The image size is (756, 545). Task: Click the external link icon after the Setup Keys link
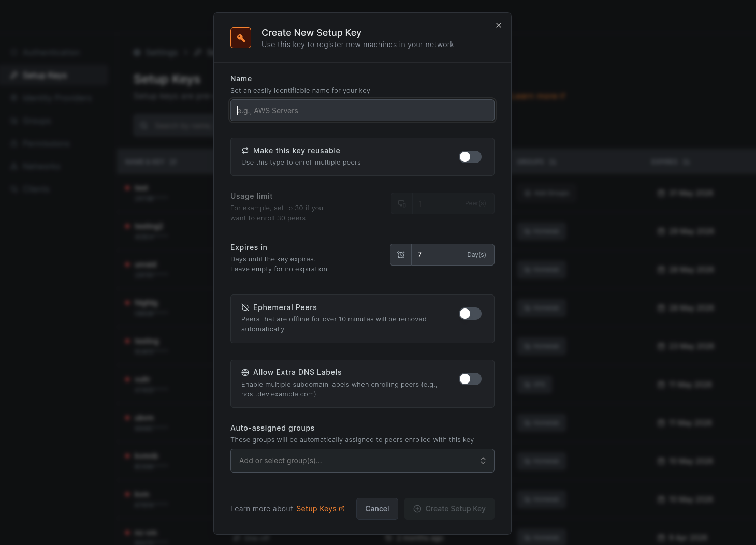(x=342, y=509)
